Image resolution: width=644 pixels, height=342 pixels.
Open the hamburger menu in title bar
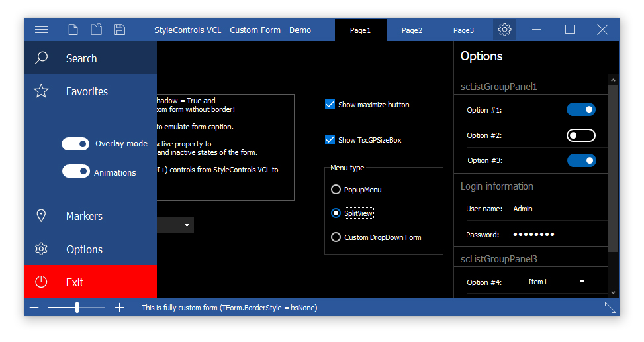coord(41,30)
